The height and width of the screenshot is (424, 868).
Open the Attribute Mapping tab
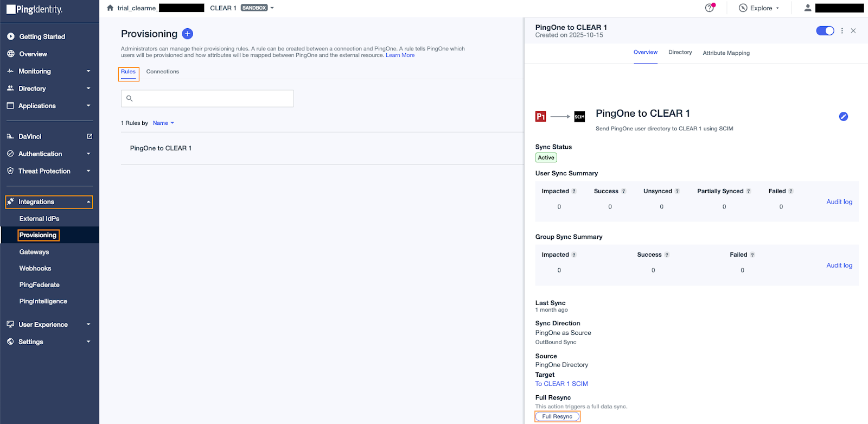coord(726,53)
